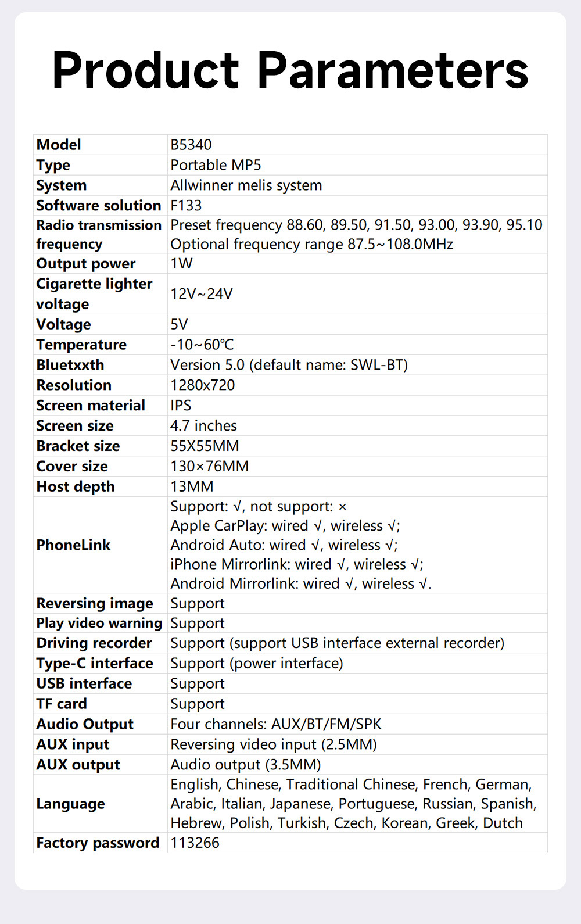Select the 4.7 inches screen size
581x924 pixels.
coord(203,426)
